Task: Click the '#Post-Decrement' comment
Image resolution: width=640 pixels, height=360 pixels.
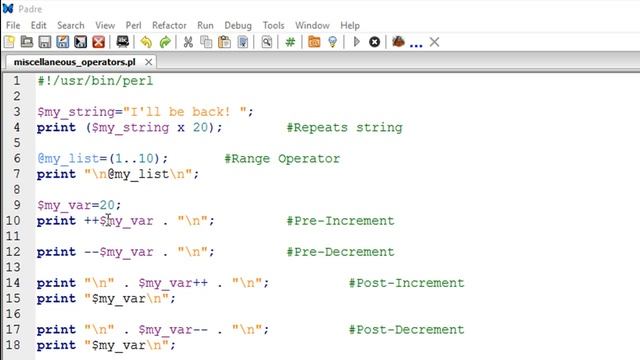Action: (x=407, y=329)
